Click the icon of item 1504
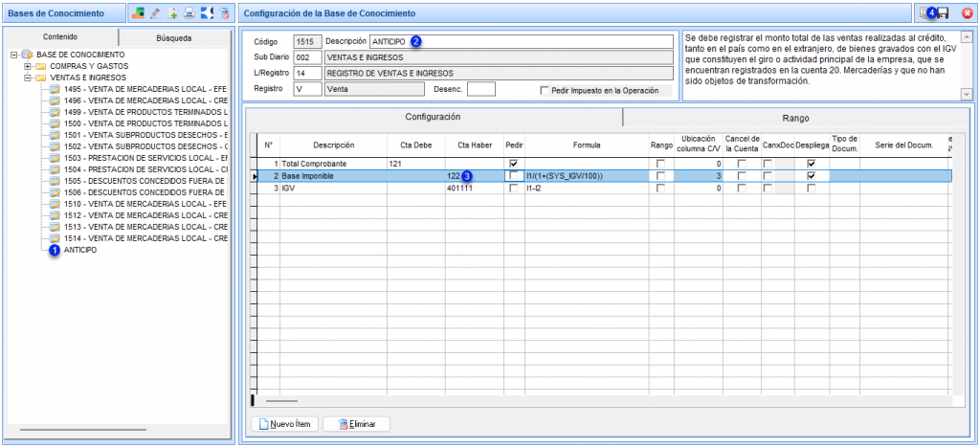Viewport: 980px width, 447px height. [x=56, y=169]
